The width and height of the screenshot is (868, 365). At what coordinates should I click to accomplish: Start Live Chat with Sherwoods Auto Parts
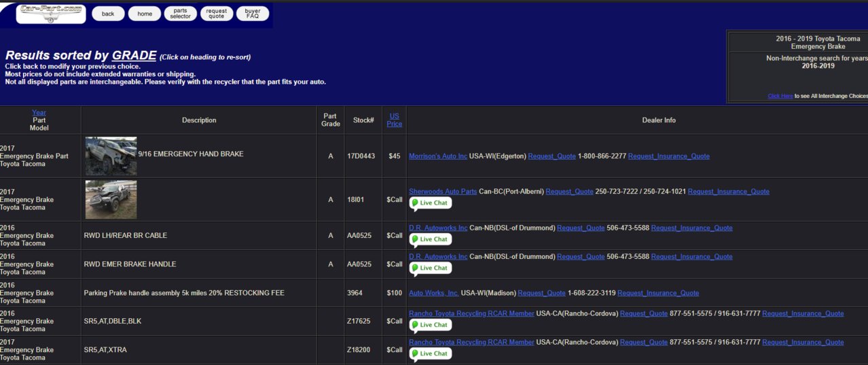(x=430, y=203)
